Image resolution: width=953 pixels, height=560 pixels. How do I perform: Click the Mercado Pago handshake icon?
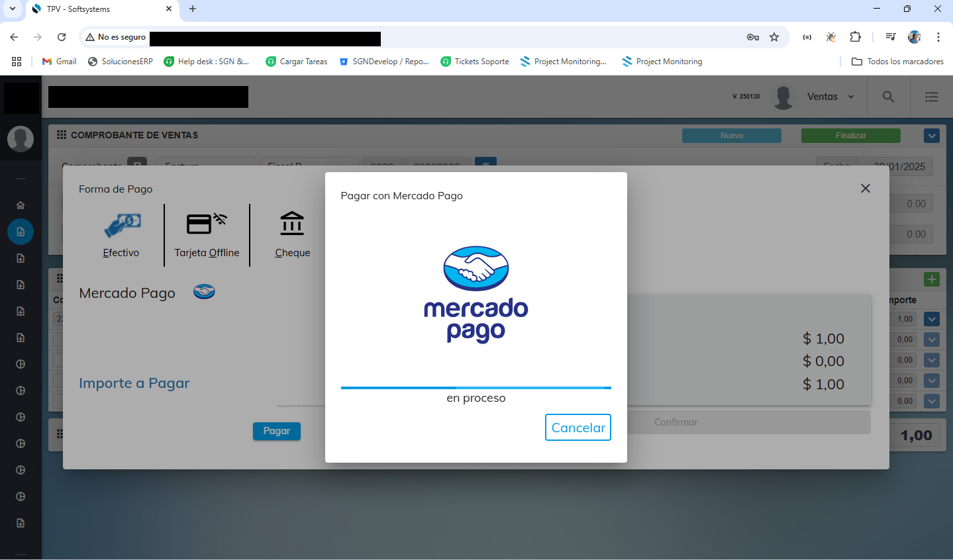point(204,292)
